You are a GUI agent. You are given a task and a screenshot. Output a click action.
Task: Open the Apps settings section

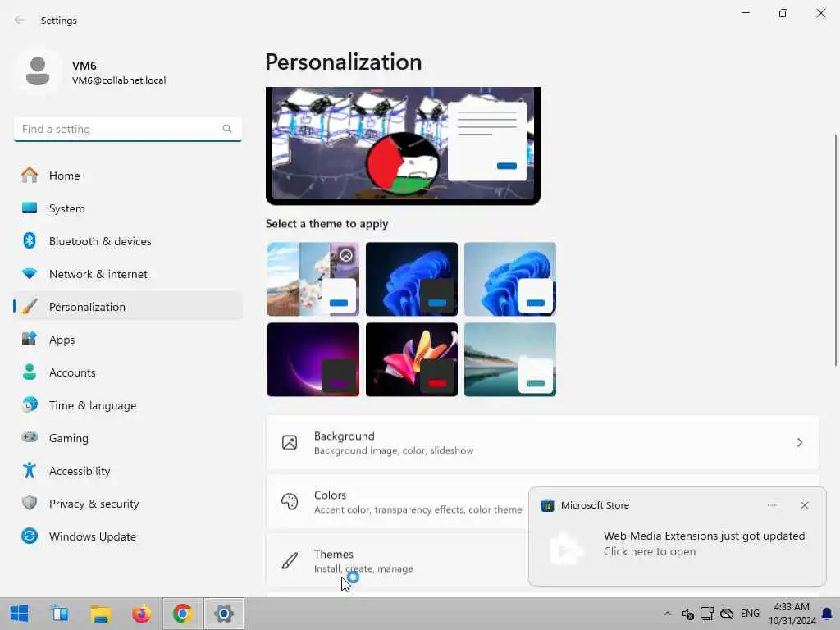(128, 339)
